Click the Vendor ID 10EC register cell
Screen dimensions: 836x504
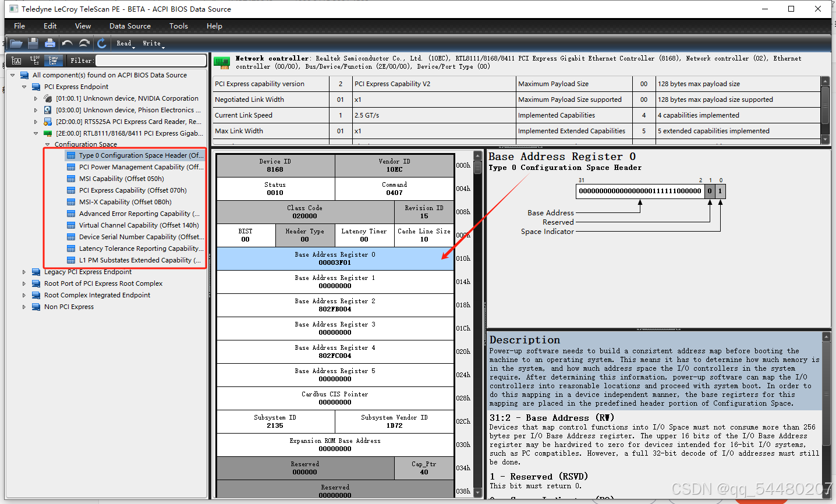[394, 165]
